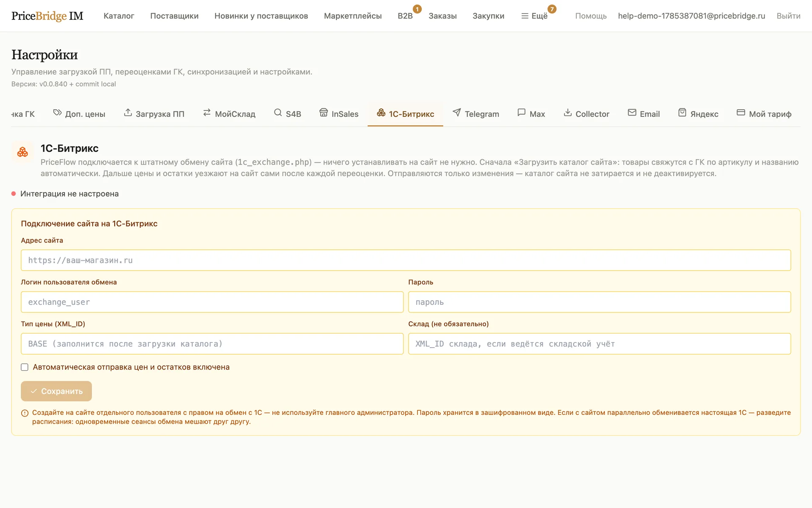
Task: Click the Сохранить button
Action: (x=56, y=391)
